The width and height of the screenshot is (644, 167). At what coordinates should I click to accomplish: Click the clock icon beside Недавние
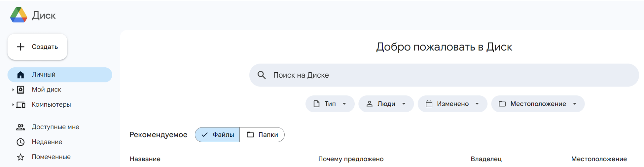click(x=20, y=142)
